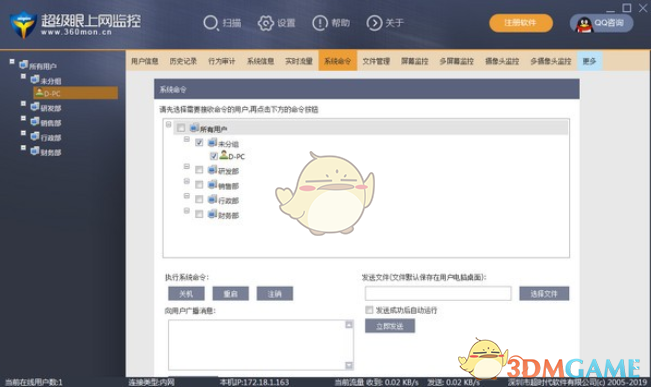651x387 pixels.
Task: Open the 系统信息 tab
Action: pos(260,61)
